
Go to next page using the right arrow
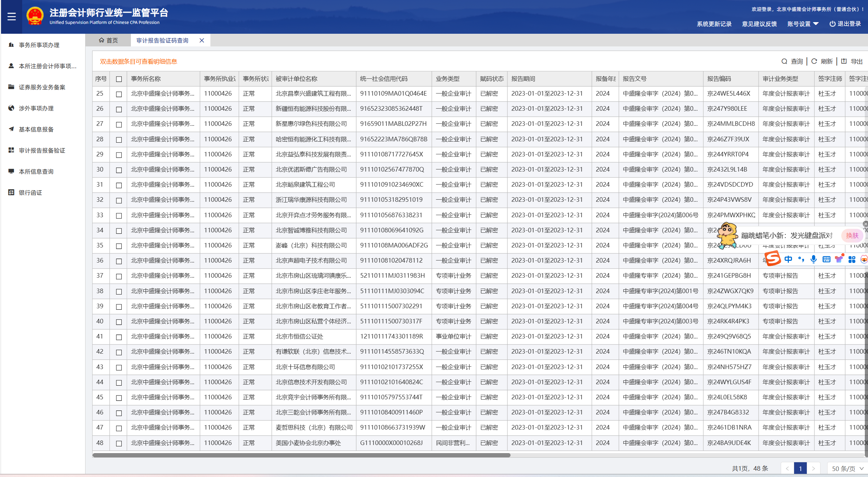(813, 469)
